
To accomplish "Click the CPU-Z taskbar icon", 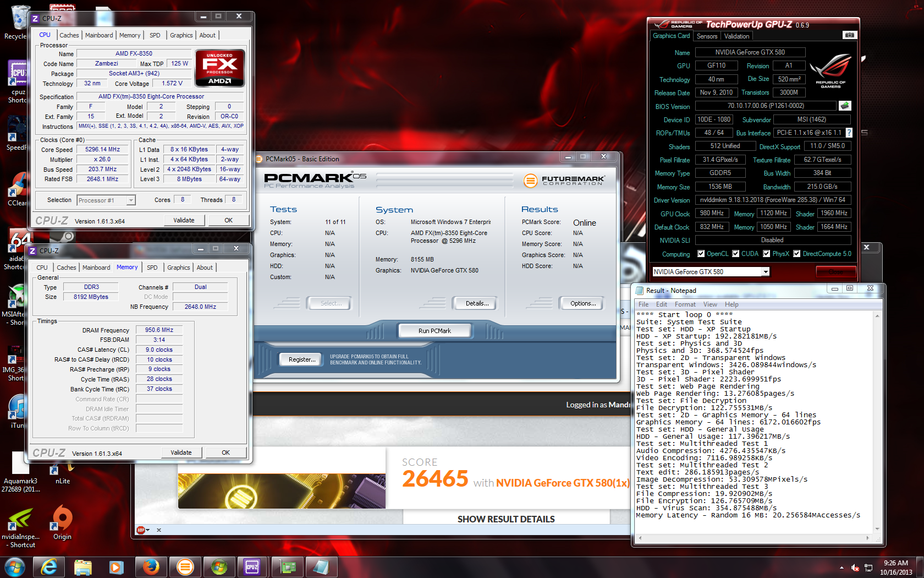I will click(x=252, y=566).
